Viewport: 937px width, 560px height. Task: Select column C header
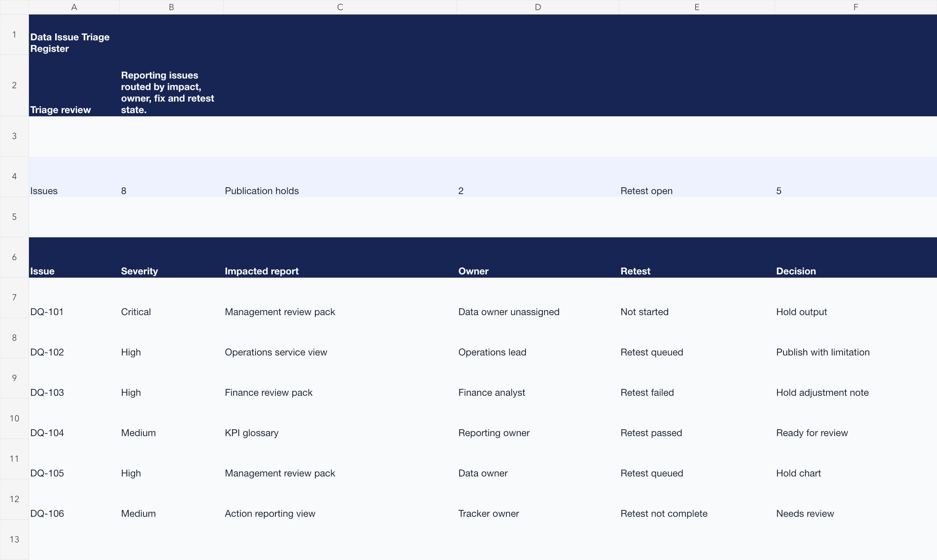[x=340, y=7]
